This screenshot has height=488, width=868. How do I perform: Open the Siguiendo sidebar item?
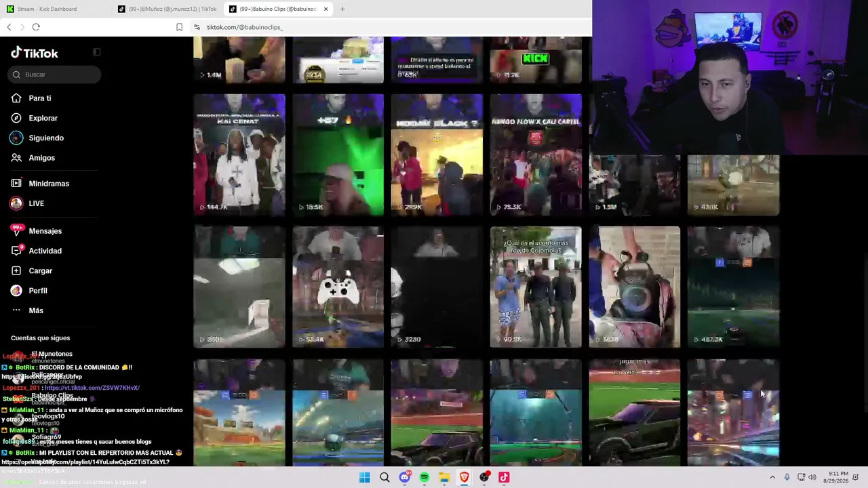(x=46, y=138)
